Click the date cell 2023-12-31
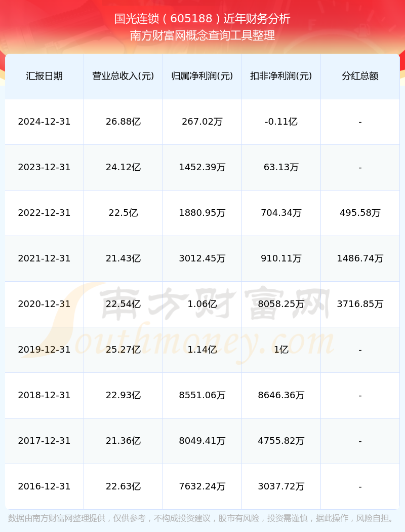The width and height of the screenshot is (405, 532). [45, 167]
